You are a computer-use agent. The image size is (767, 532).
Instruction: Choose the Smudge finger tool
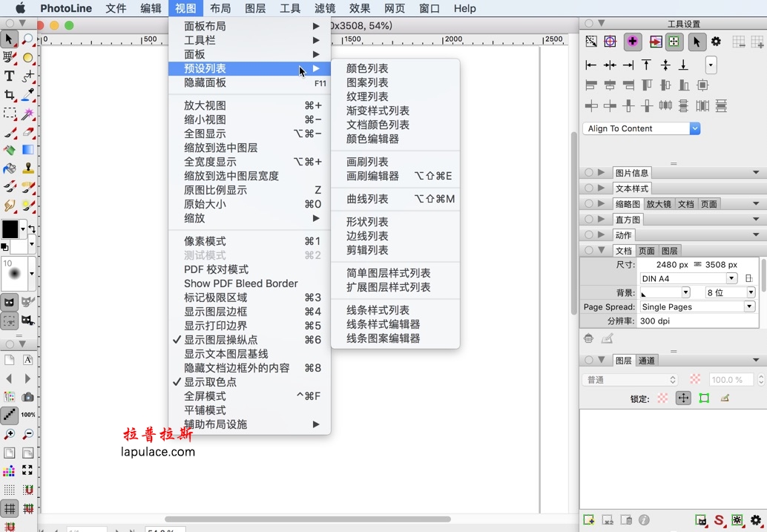[x=9, y=206]
